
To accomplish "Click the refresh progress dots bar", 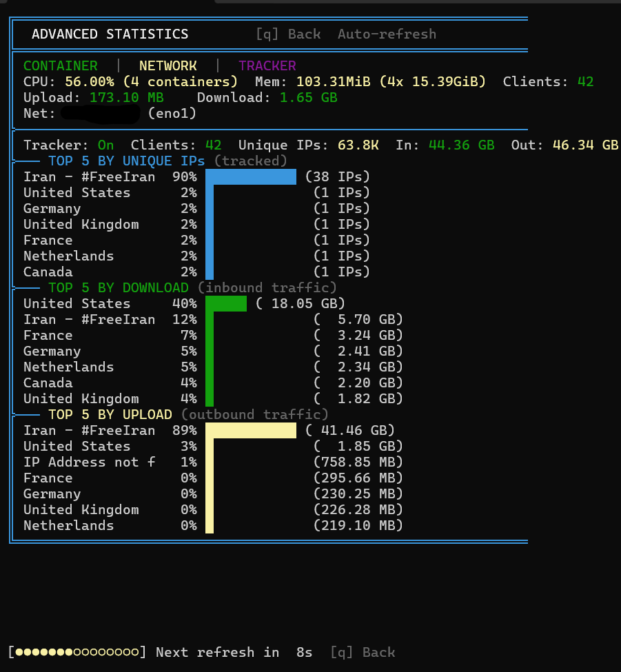I will (x=77, y=652).
